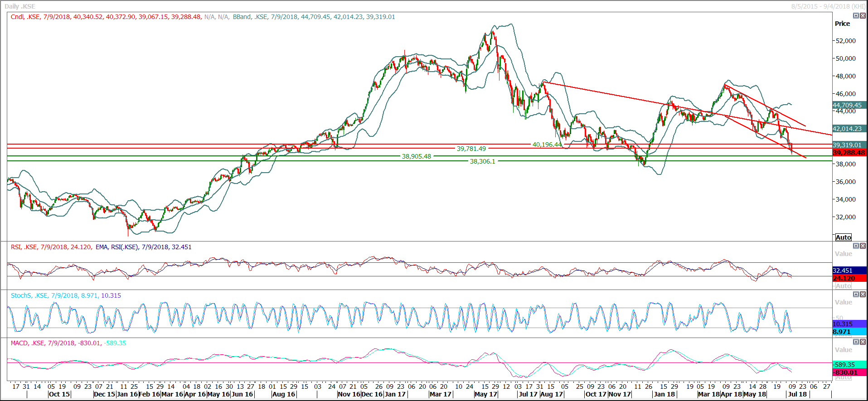Click the -589.35 MACD signal value tag

[849, 365]
